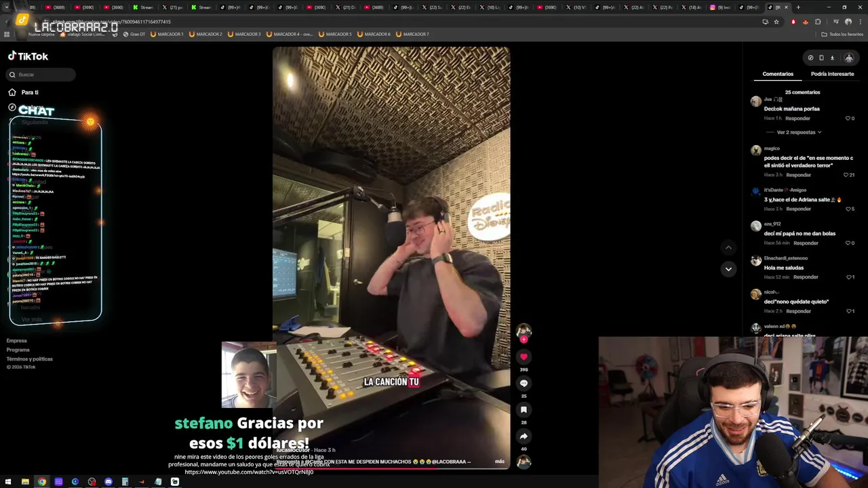Open the Gran DT bookmark
The image size is (868, 488).
point(134,34)
